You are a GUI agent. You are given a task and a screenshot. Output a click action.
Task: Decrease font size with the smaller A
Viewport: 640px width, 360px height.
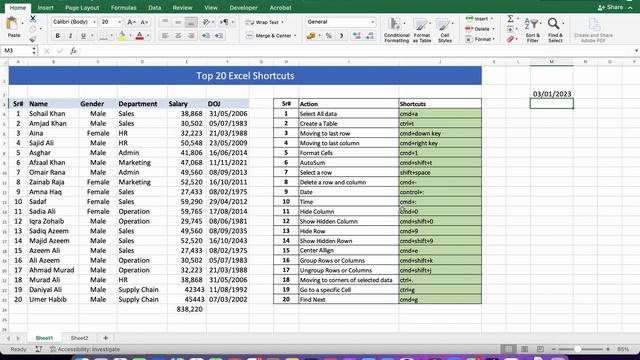tap(144, 22)
